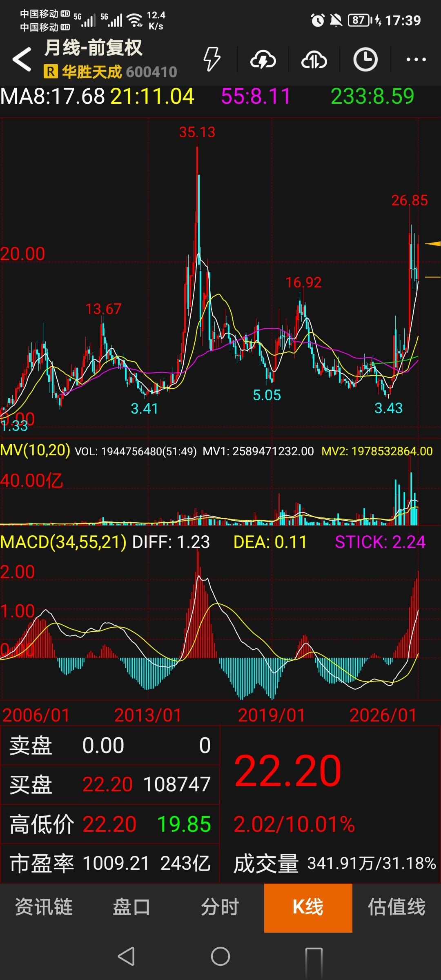Tap the Android home circle button
This screenshot has height=980, width=441.
[x=220, y=956]
